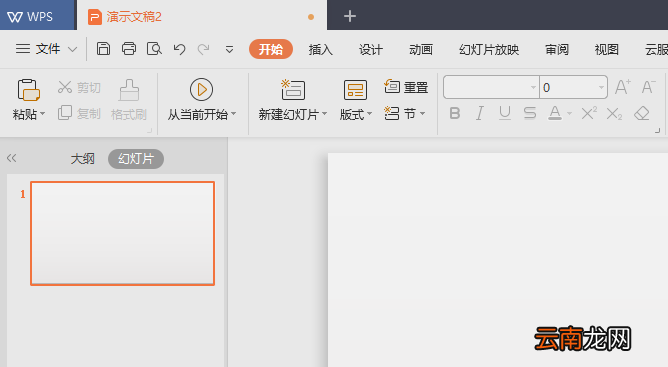Switch to the 插入 ribbon tab

[320, 49]
